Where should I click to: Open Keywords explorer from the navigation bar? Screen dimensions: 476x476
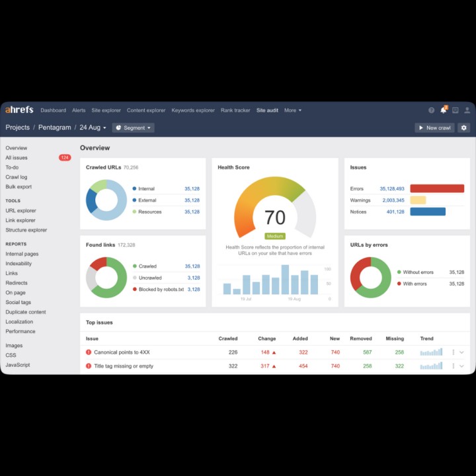[x=193, y=110]
